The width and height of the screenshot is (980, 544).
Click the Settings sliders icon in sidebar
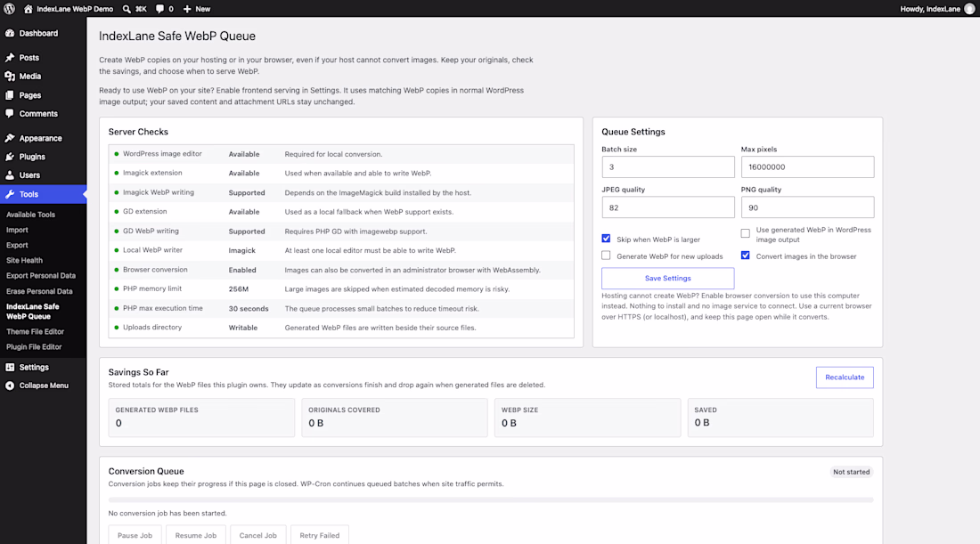10,367
